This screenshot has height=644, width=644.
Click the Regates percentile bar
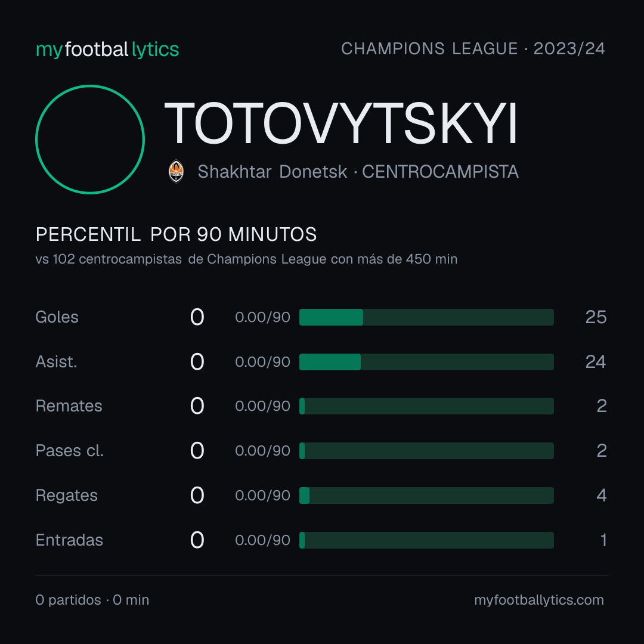(426, 496)
